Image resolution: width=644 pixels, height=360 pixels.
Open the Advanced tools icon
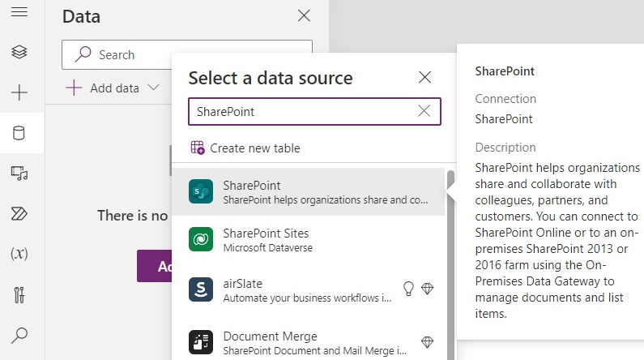click(19, 294)
